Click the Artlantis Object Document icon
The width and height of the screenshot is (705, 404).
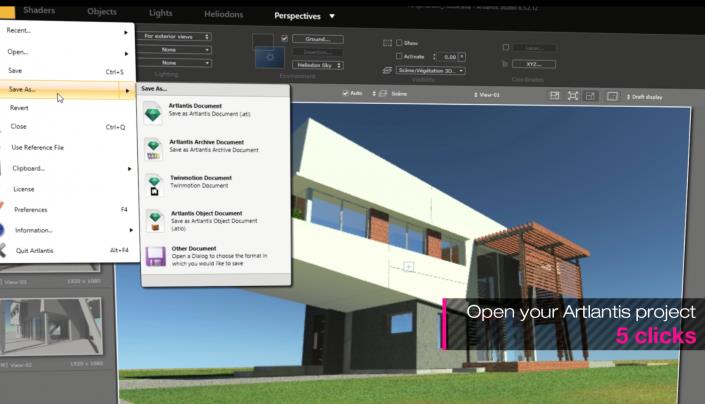[x=155, y=221]
